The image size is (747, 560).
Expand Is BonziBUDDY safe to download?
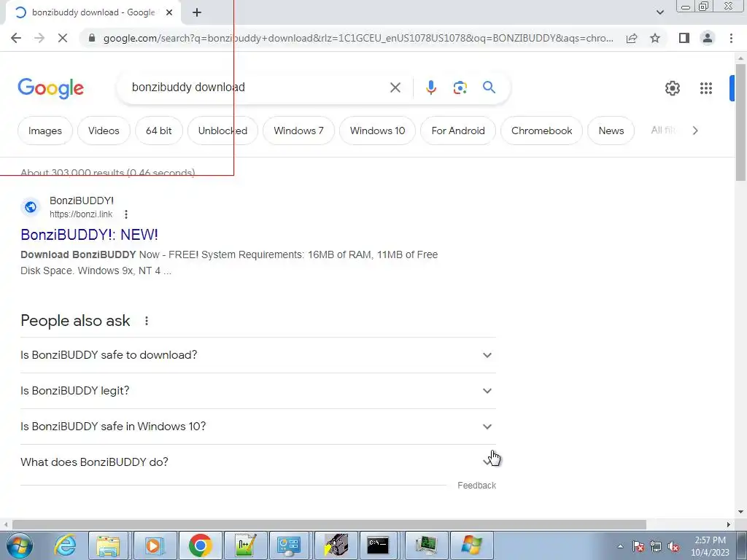258,355
